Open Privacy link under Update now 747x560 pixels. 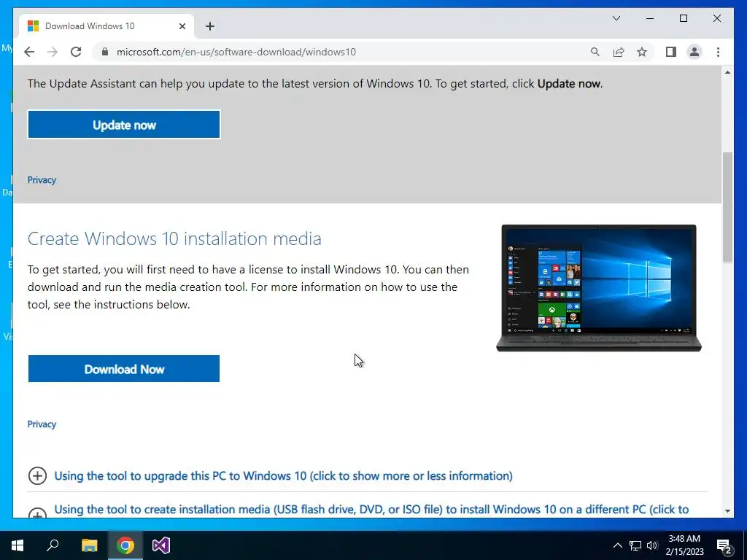point(42,180)
